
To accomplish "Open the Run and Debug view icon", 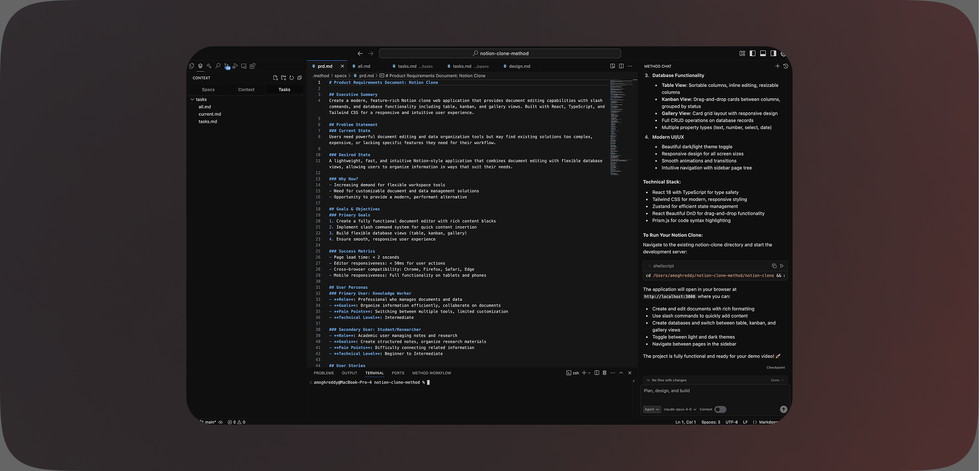I will click(x=235, y=66).
